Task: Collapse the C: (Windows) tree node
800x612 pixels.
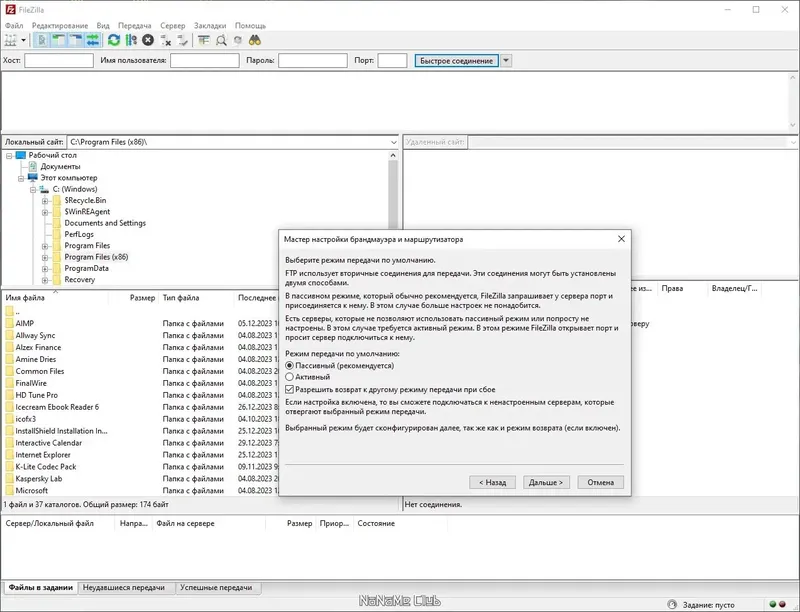Action: [33, 190]
